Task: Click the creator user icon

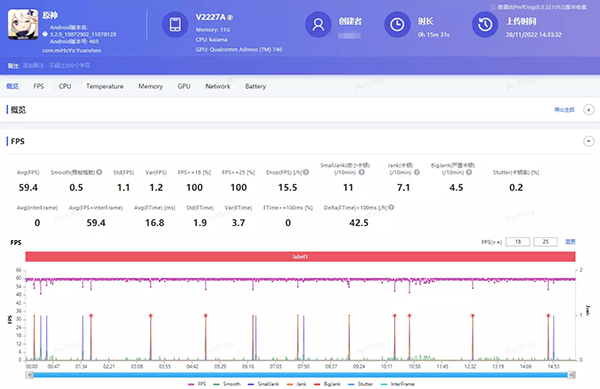Action: pyautogui.click(x=318, y=24)
